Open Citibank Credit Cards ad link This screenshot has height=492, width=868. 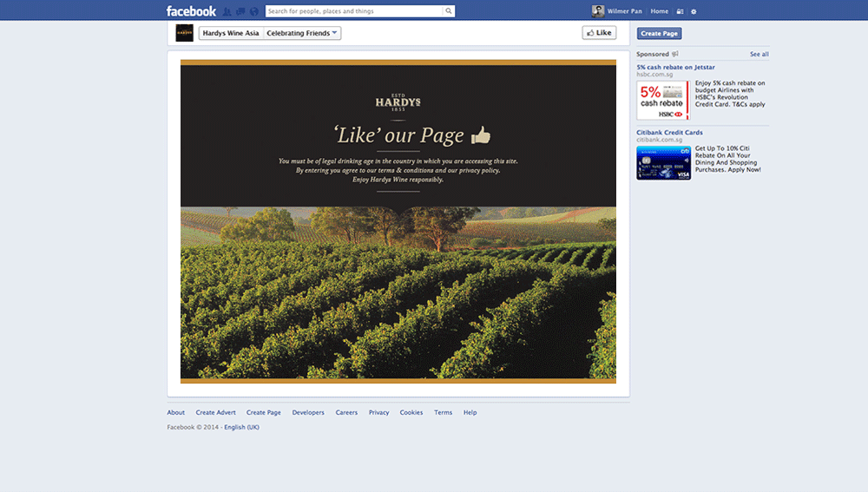click(669, 132)
